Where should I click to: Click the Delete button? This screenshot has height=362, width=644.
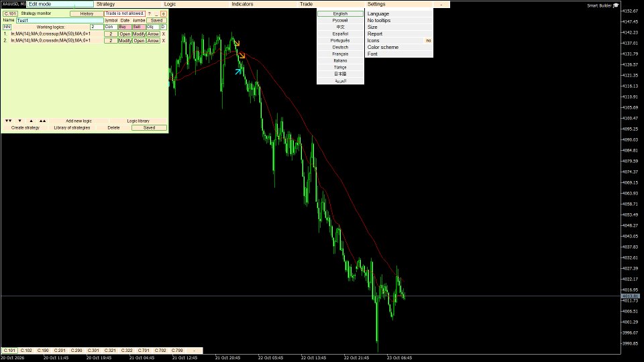point(114,127)
